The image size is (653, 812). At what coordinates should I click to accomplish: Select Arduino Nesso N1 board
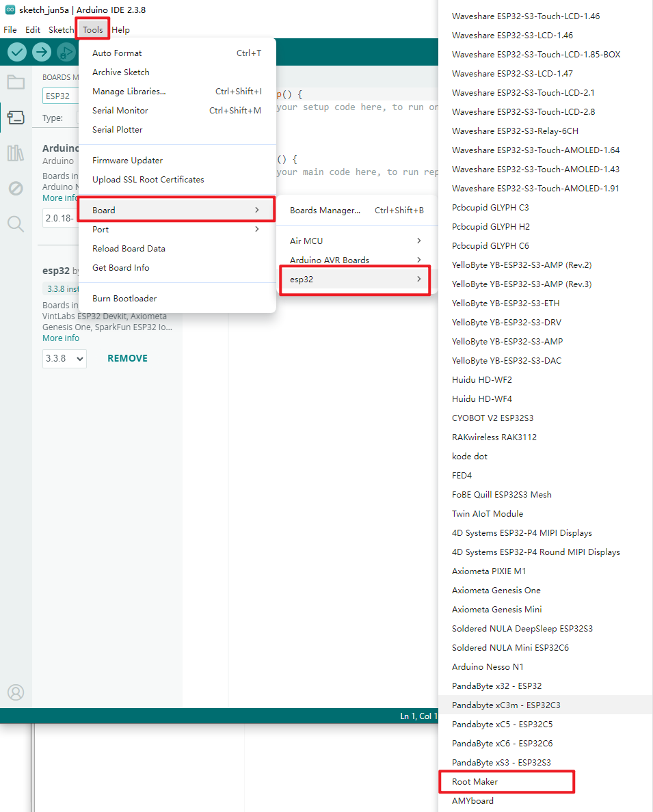pos(545,666)
